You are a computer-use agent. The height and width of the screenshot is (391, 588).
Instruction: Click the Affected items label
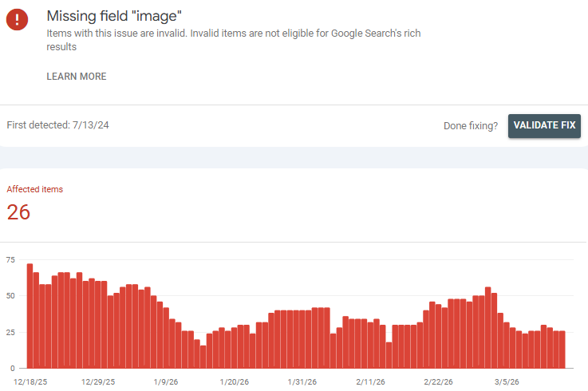tap(35, 189)
